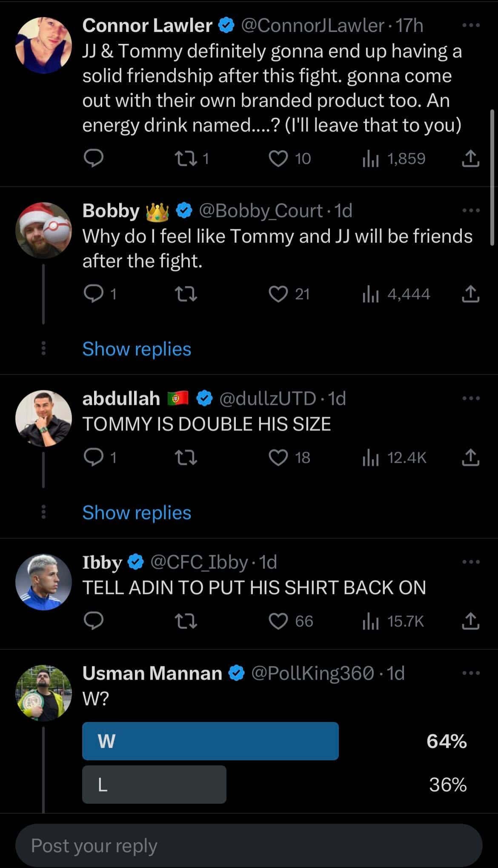
Task: Share Ibby's tweet via share icon
Action: (470, 622)
